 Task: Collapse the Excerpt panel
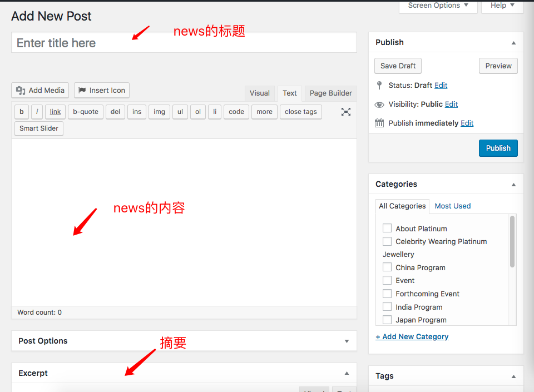[347, 373]
